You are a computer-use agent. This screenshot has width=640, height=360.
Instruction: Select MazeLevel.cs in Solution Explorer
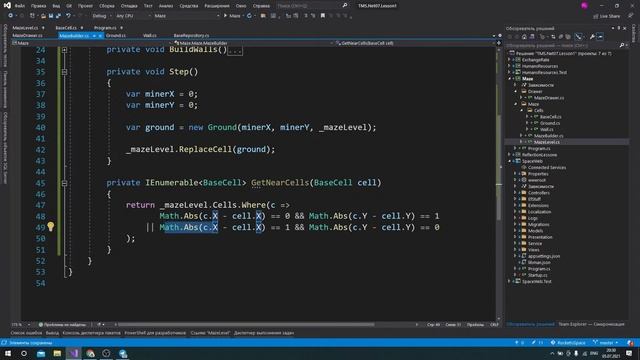pyautogui.click(x=547, y=142)
